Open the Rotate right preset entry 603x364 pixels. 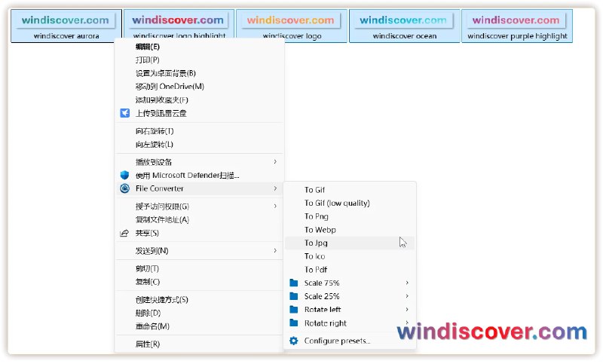[x=350, y=323]
